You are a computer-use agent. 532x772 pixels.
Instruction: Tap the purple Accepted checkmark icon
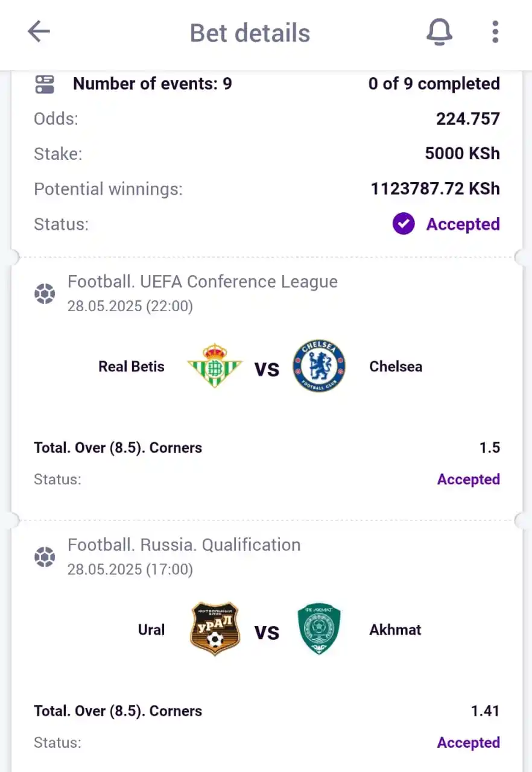(404, 224)
